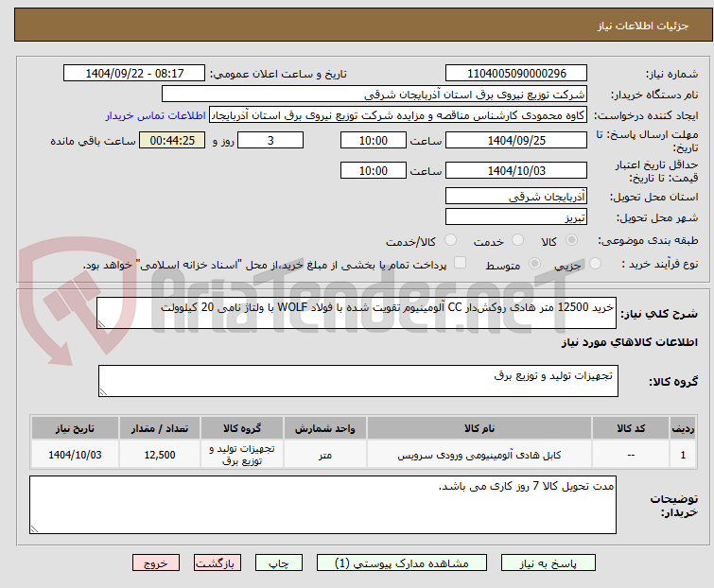Viewport: 714px width, 588px height.
Task: Click the countdown timer 00:44:25
Action: [x=172, y=140]
